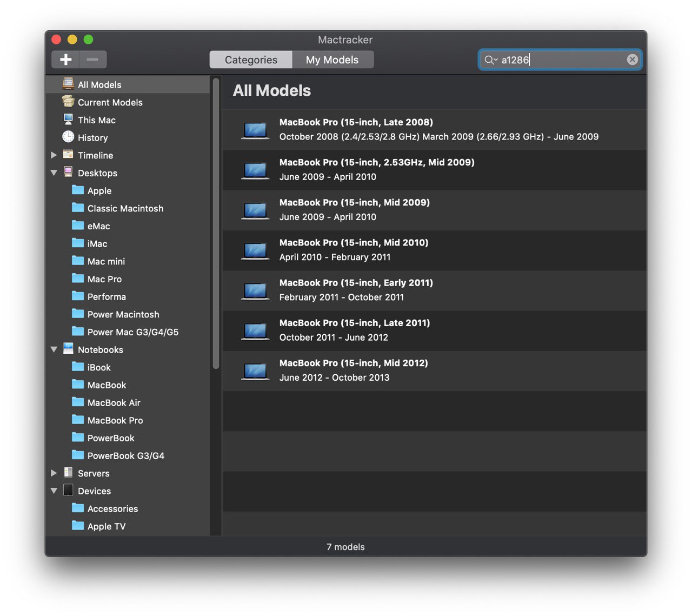The image size is (692, 616).
Task: Expand the Servers disclosure triangle
Action: point(54,473)
